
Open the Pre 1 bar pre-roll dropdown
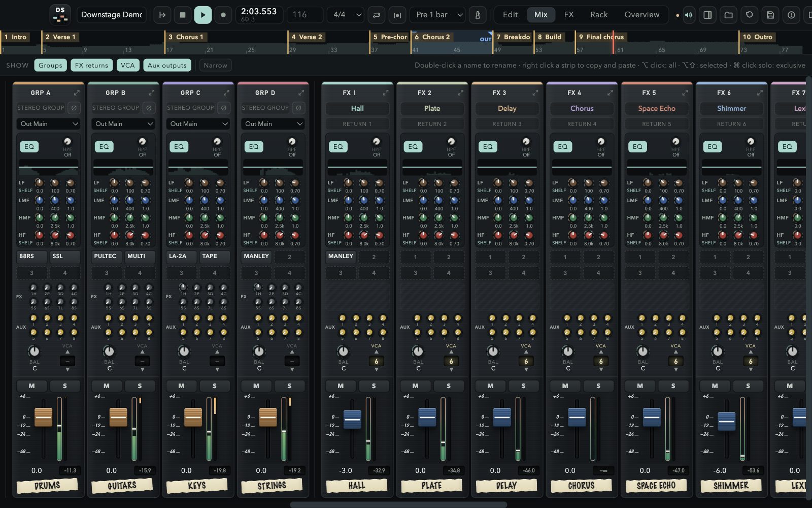438,15
